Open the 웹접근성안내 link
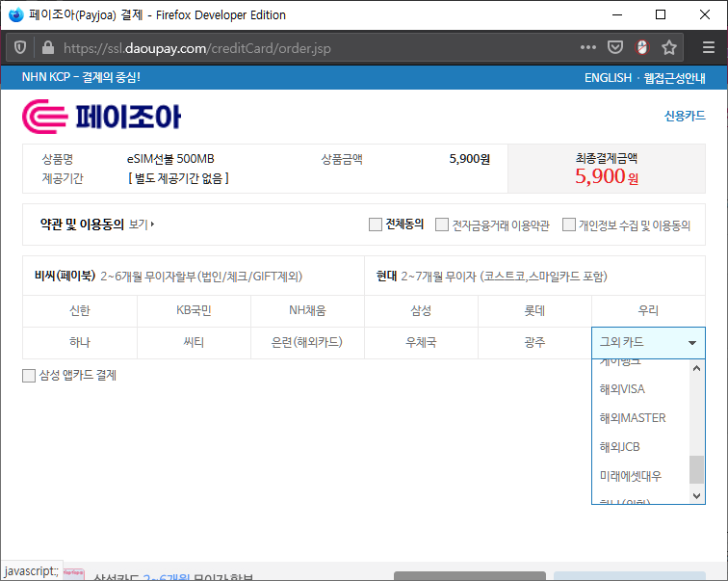This screenshot has height=581, width=728. [674, 77]
